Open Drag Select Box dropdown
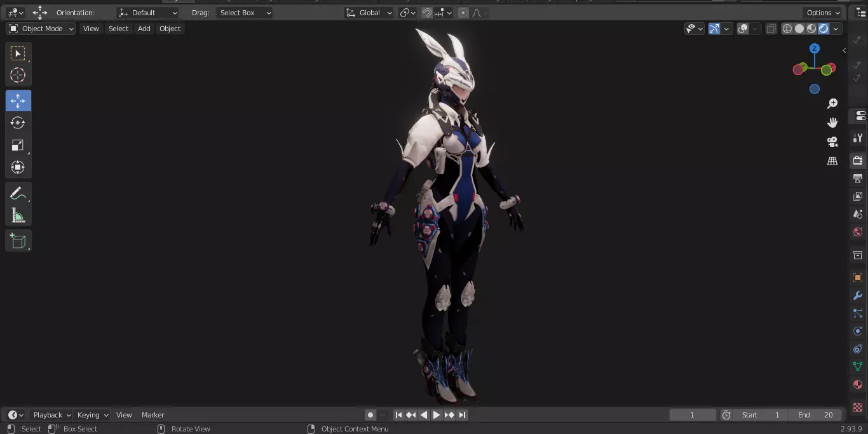Image resolution: width=868 pixels, height=434 pixels. pyautogui.click(x=244, y=13)
